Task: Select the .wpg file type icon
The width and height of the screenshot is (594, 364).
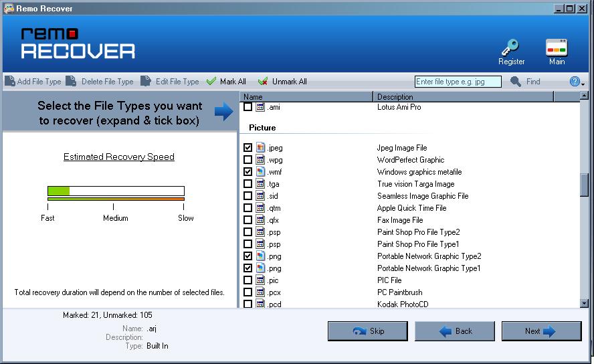Action: click(260, 159)
